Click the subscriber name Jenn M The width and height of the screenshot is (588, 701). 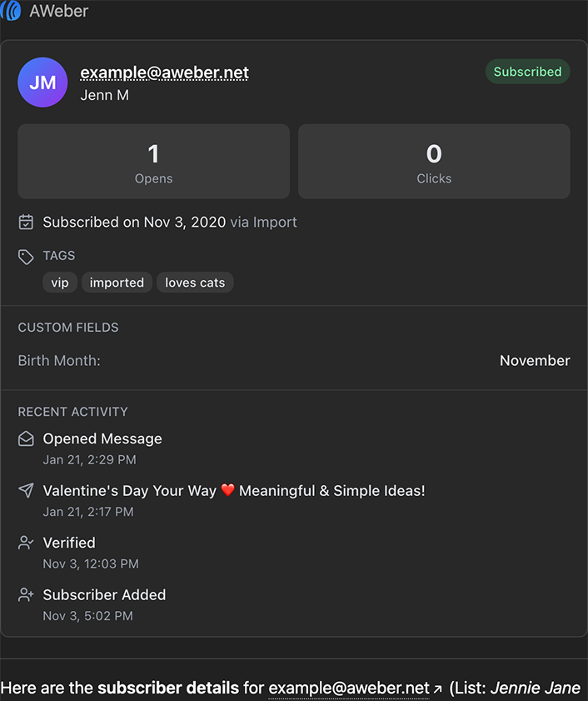(104, 95)
